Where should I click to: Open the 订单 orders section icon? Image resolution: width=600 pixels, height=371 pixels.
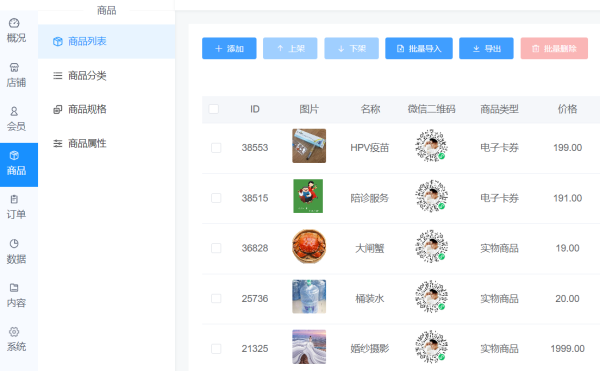pyautogui.click(x=14, y=199)
